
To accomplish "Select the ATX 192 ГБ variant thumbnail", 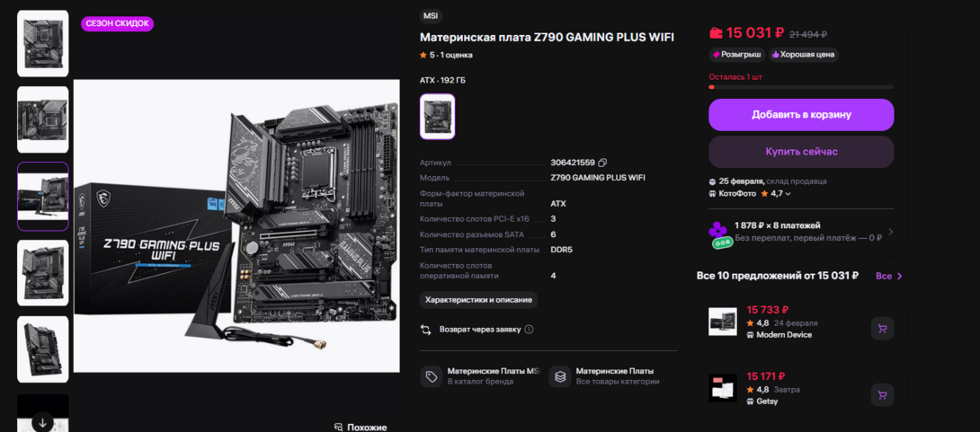I will click(438, 116).
